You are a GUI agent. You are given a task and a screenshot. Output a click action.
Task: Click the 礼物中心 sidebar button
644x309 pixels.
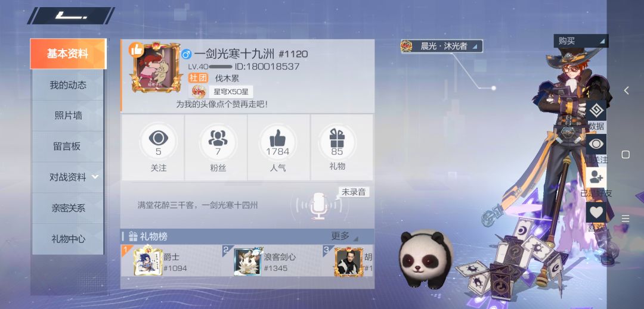click(68, 239)
